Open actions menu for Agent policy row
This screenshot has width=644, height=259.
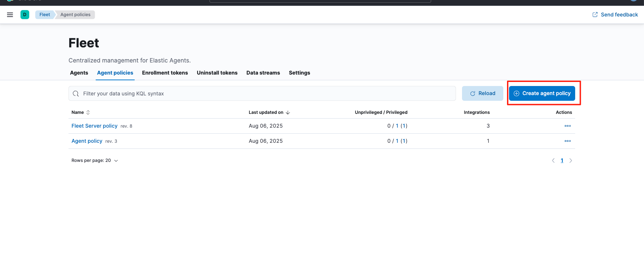(x=567, y=141)
